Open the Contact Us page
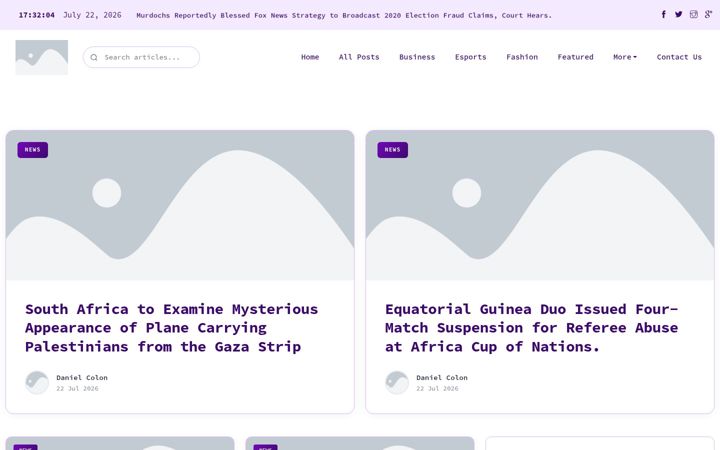This screenshot has width=720, height=450. 679,57
